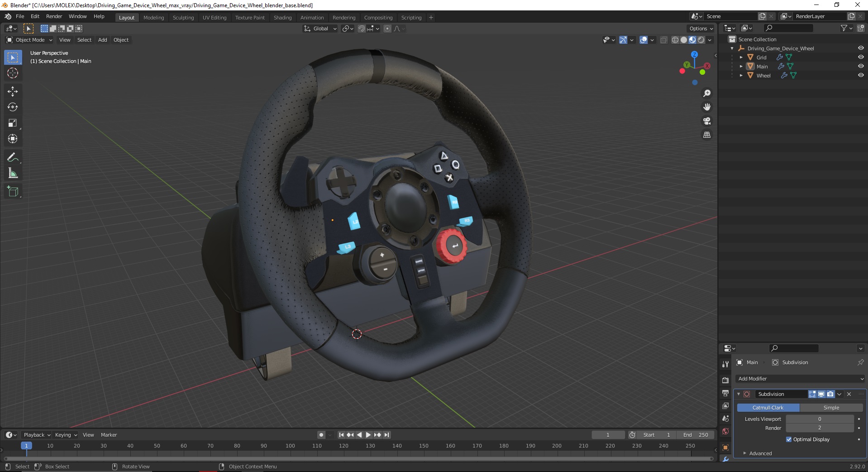
Task: Select the Cursor tool in the left toolbar
Action: coord(13,73)
